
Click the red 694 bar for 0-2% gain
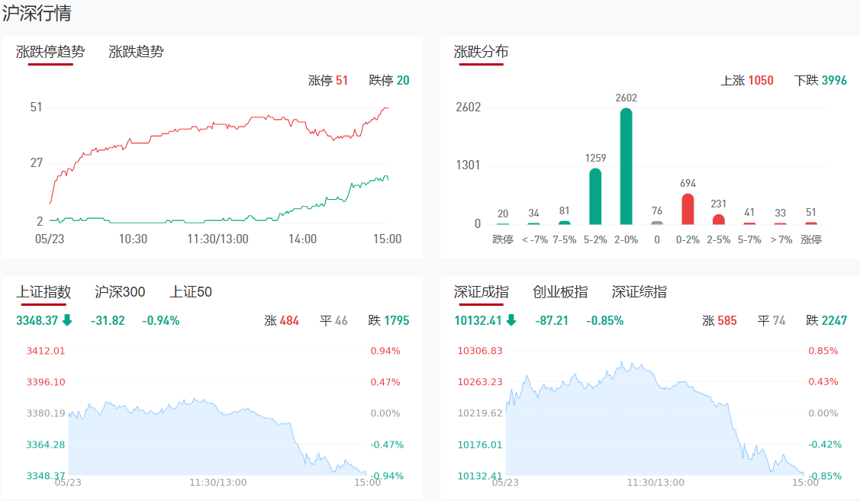tap(688, 209)
